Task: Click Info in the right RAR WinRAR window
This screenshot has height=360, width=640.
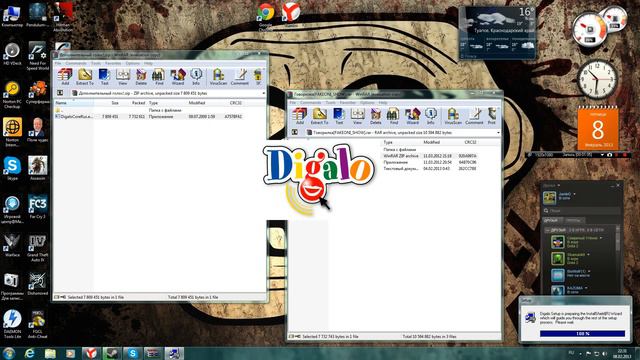Action: (431, 116)
